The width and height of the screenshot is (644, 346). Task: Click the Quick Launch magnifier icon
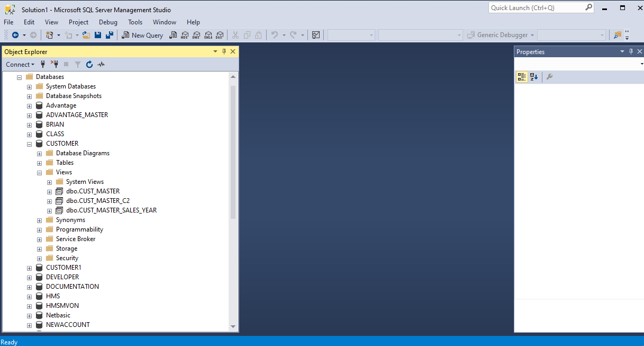click(589, 7)
